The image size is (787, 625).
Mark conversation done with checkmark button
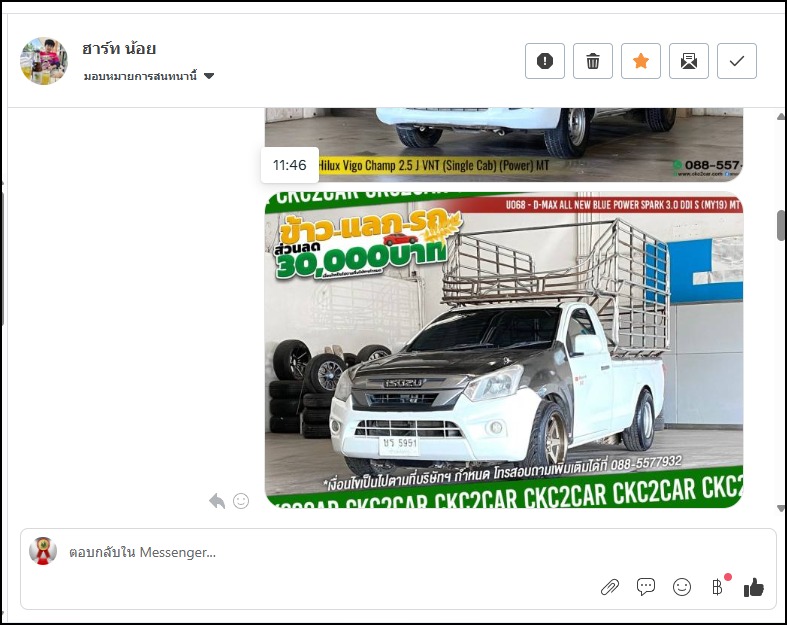(737, 61)
